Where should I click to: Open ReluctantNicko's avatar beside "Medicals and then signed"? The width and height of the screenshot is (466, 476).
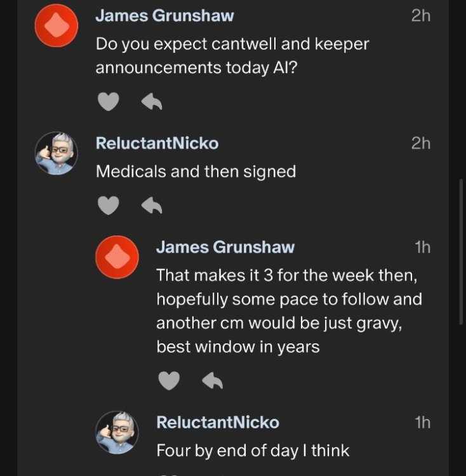point(57,153)
